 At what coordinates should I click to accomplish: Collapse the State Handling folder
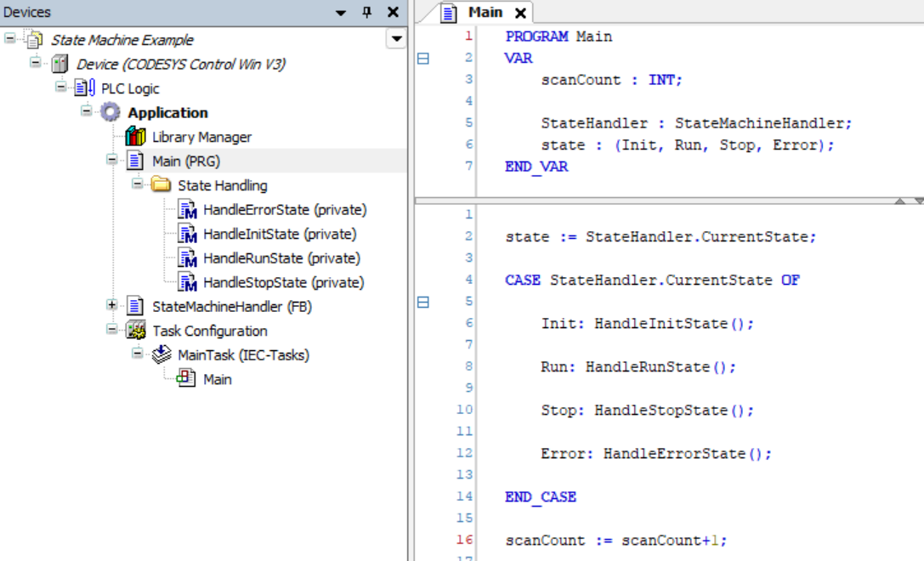(137, 184)
